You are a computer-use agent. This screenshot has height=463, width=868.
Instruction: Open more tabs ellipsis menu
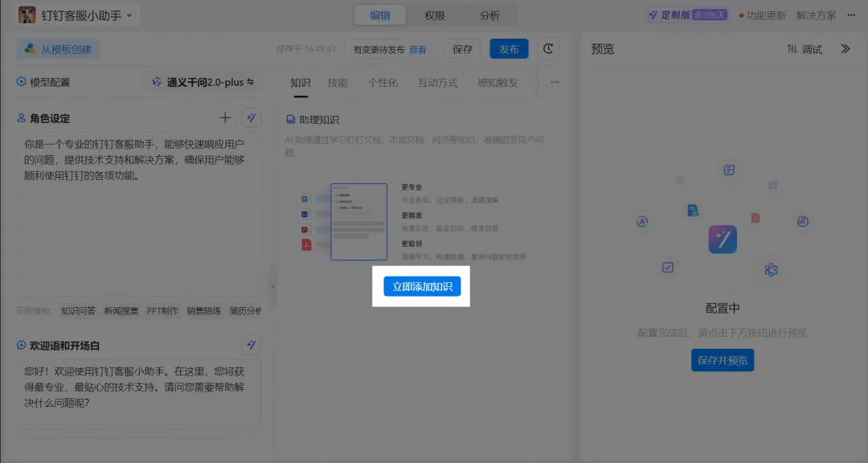coord(555,82)
